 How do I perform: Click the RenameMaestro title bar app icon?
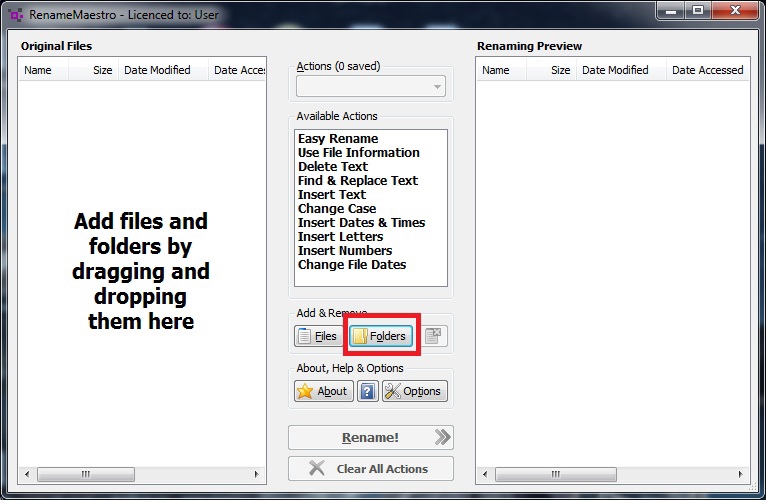click(x=16, y=15)
